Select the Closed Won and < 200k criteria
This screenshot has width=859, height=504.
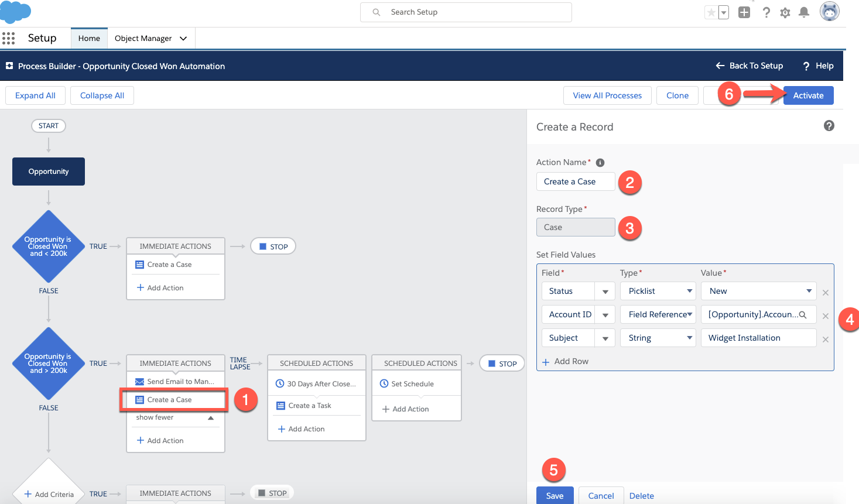pyautogui.click(x=49, y=246)
